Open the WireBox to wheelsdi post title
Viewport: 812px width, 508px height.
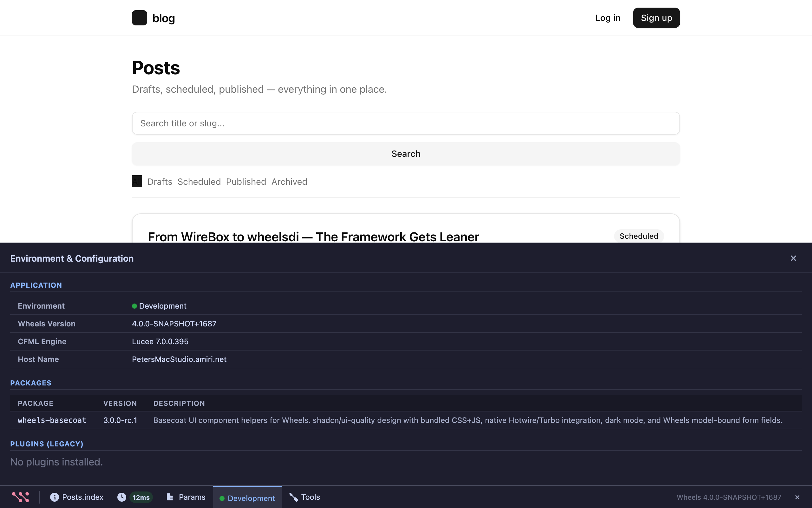pyautogui.click(x=313, y=237)
